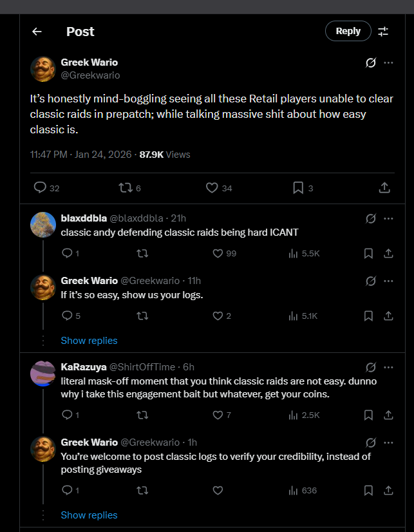Share the main post via upload icon
Screen dimensions: 414x532
point(384,187)
